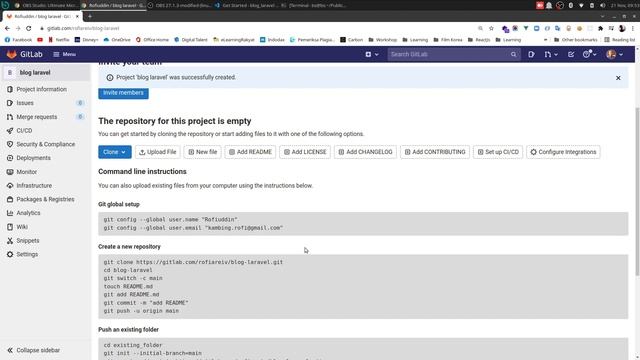This screenshot has width=640, height=360.
Task: Focus the Search GitLab field
Action: coord(453,54)
